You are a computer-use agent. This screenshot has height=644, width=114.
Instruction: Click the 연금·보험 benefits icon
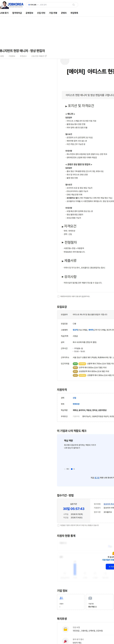66,629
